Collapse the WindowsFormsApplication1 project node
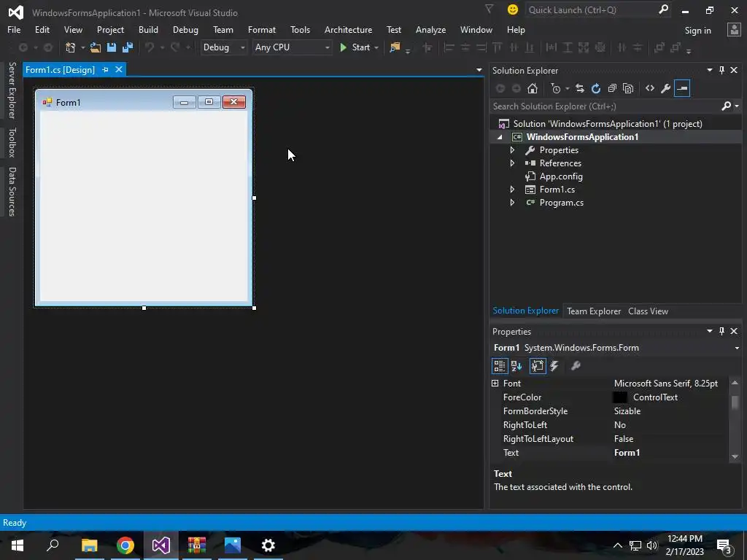The width and height of the screenshot is (747, 560). tap(500, 137)
